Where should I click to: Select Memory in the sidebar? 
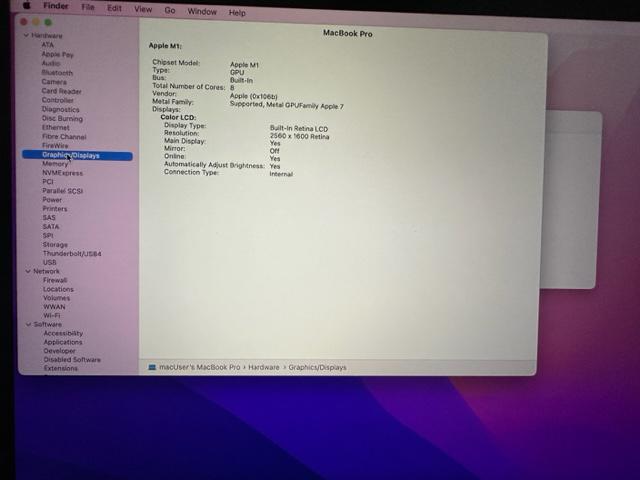click(55, 164)
